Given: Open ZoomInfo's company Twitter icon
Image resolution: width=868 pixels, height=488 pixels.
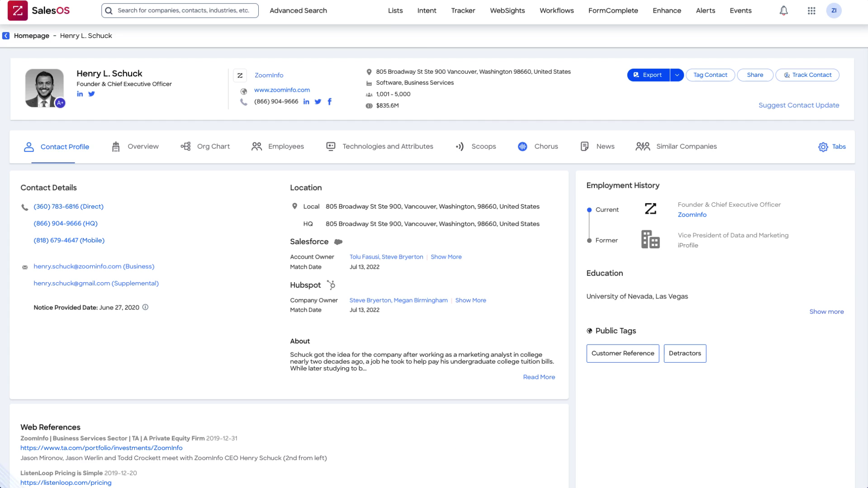Looking at the screenshot, I should tap(318, 102).
